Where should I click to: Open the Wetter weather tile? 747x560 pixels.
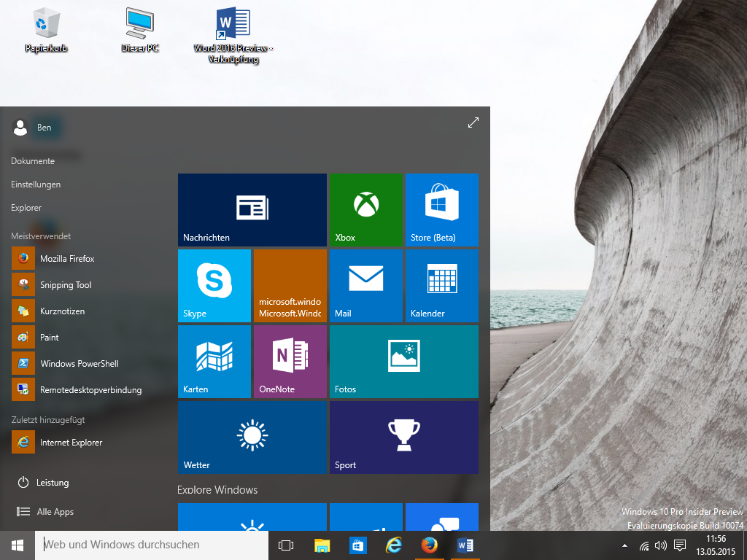tap(252, 437)
